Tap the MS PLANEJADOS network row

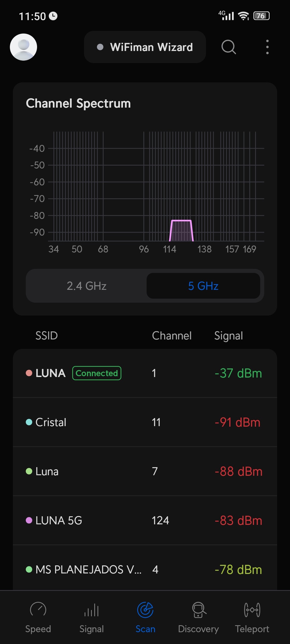(145, 569)
